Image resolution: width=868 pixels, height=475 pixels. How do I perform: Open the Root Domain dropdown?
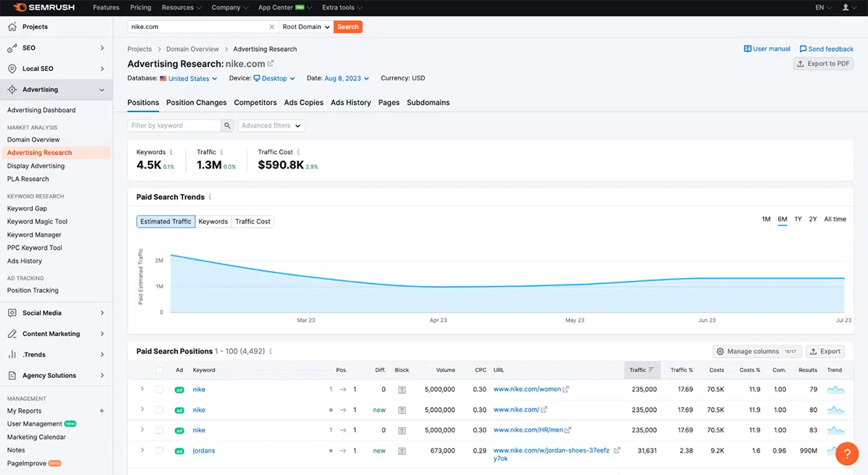coord(306,27)
